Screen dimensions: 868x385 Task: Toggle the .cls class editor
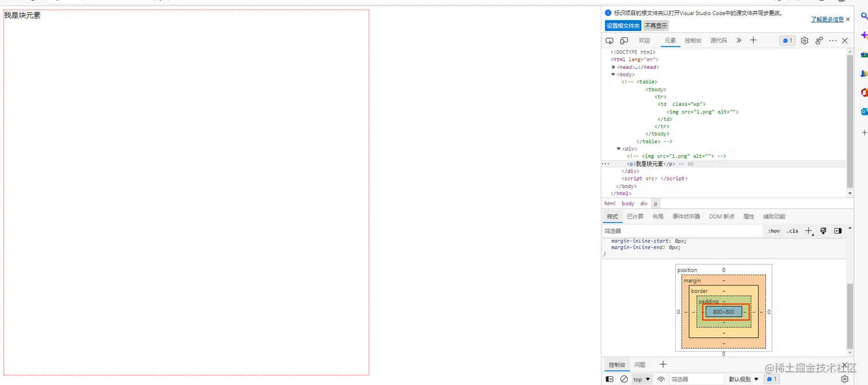[x=792, y=231]
